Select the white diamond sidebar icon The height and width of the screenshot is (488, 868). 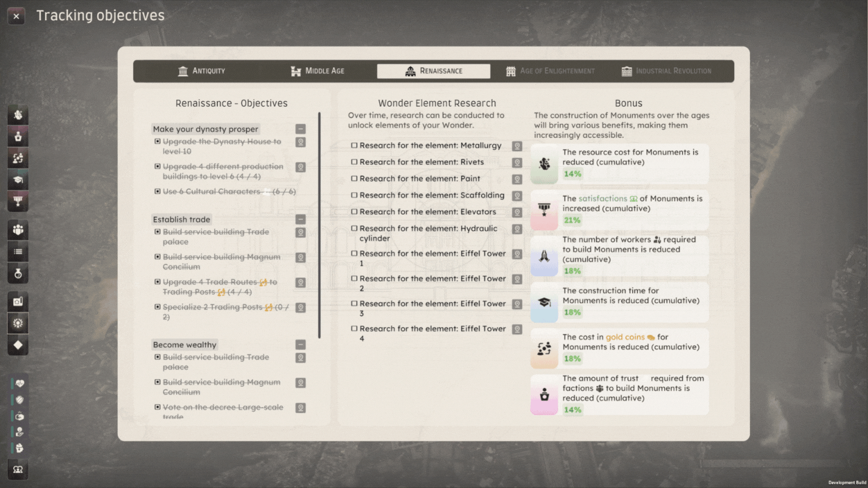[x=18, y=345]
